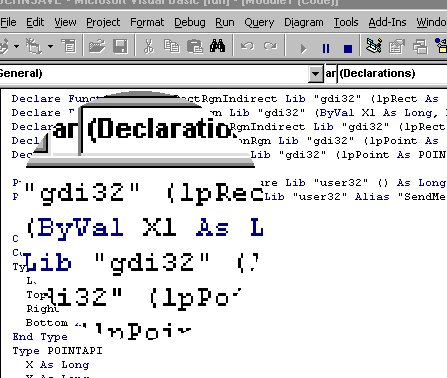The image size is (447, 378).
Task: Open the Project Explorer icon
Action: pyautogui.click(x=374, y=46)
